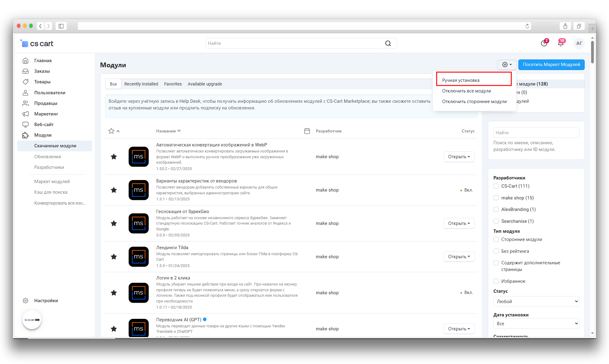Unfavorite the Лендинги Tilda module star

point(114,257)
